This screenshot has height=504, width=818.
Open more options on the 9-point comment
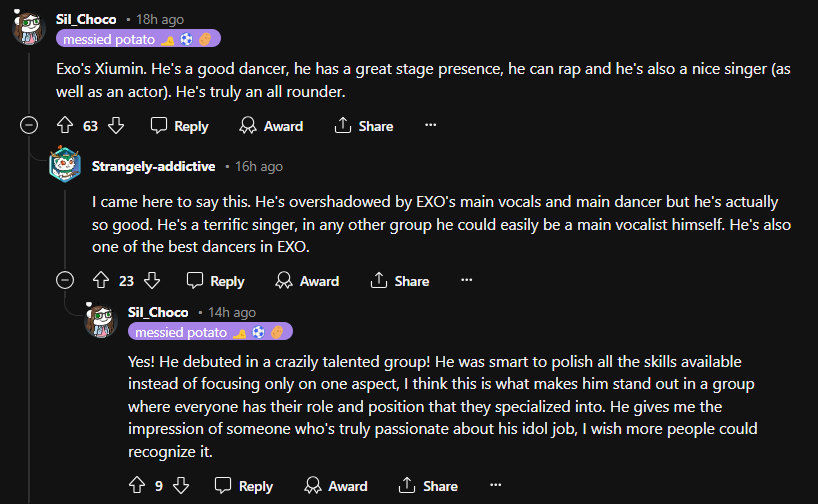pyautogui.click(x=495, y=486)
